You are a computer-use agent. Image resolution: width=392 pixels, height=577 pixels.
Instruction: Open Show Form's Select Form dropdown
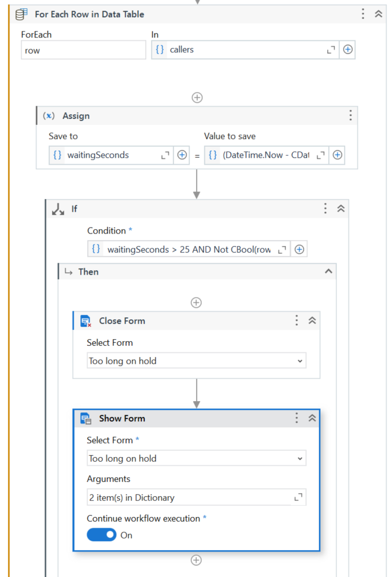click(x=196, y=458)
